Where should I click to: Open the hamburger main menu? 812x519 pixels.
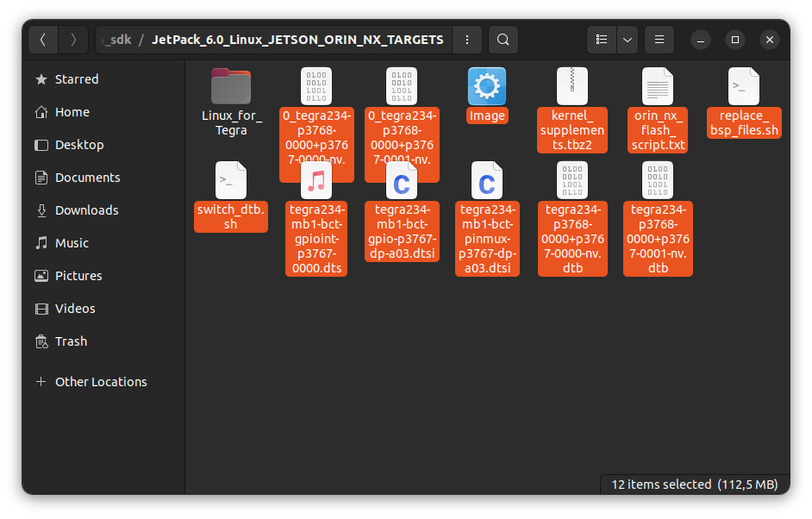pyautogui.click(x=659, y=40)
